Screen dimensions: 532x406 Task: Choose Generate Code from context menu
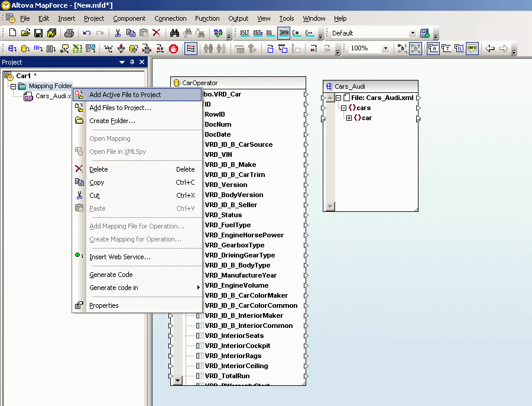[137, 275]
